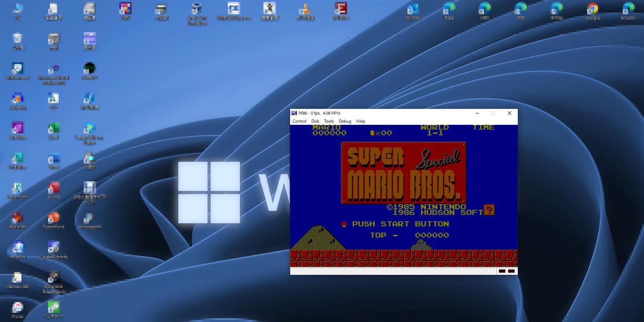Click the "1986 HUDSON SOFT" text
This screenshot has height=322, width=644.
(x=438, y=213)
